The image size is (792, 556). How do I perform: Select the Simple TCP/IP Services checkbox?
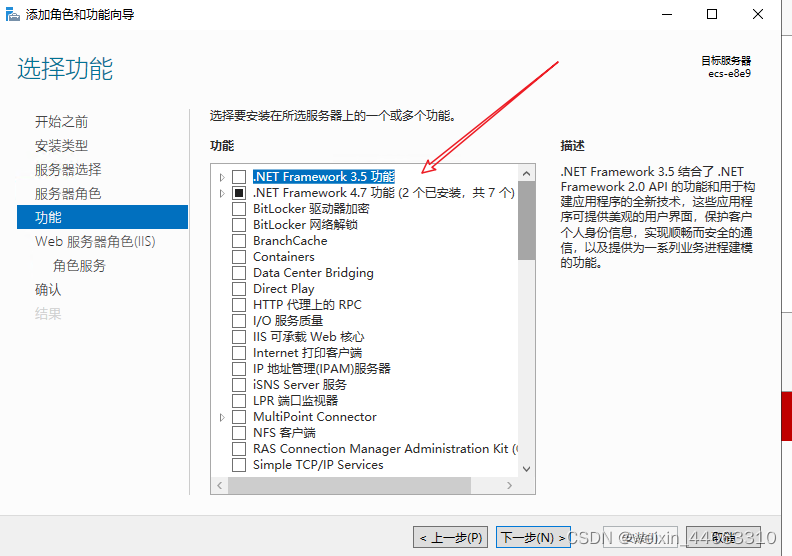(238, 465)
